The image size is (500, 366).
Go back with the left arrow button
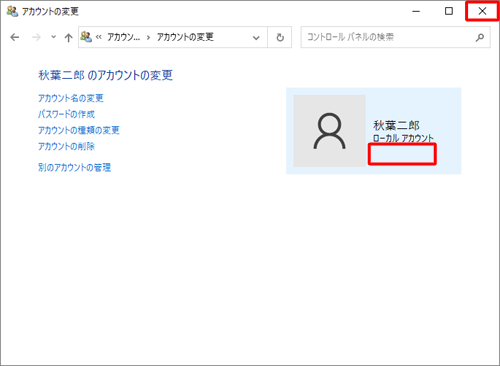15,37
